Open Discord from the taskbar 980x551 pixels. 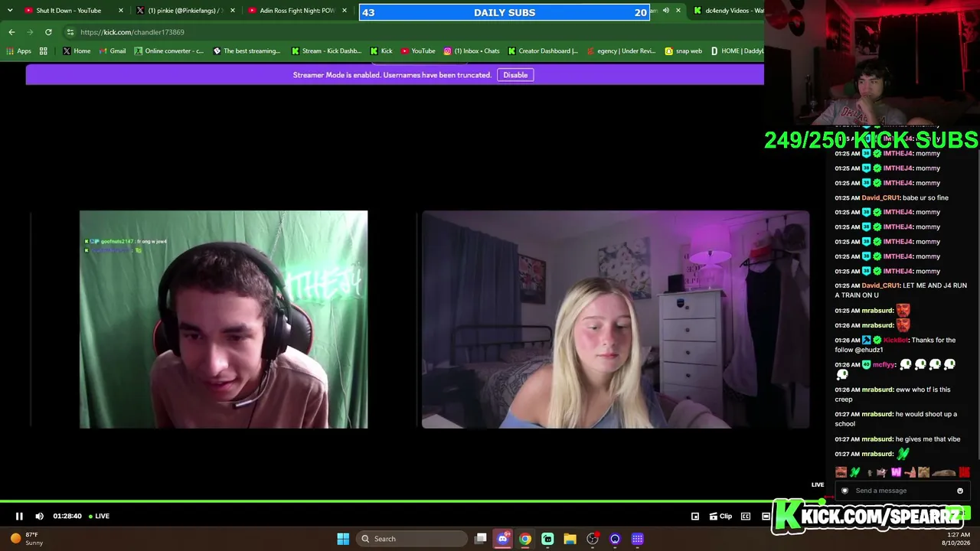coord(502,539)
